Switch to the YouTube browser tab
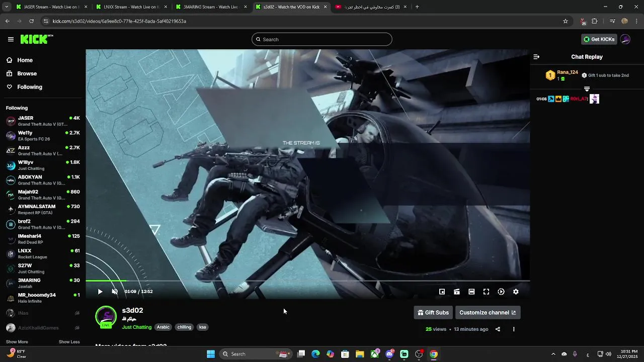This screenshot has width=644, height=362. [371, 7]
